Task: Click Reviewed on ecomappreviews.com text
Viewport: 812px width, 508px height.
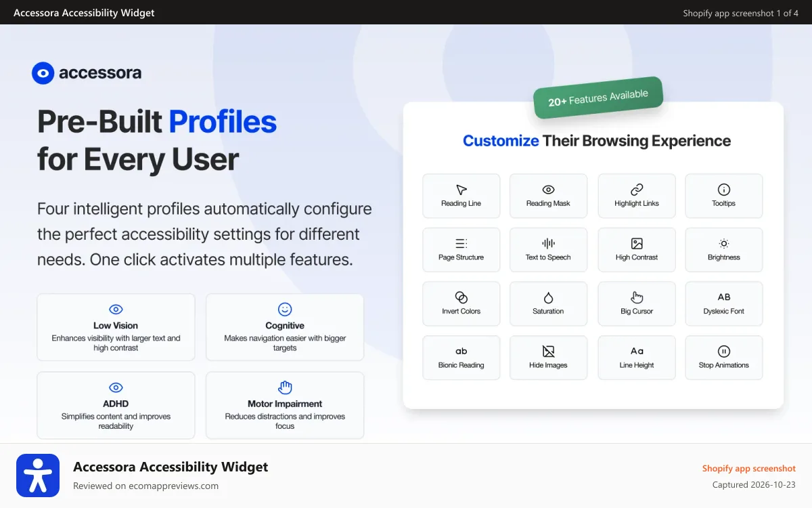Action: click(145, 486)
